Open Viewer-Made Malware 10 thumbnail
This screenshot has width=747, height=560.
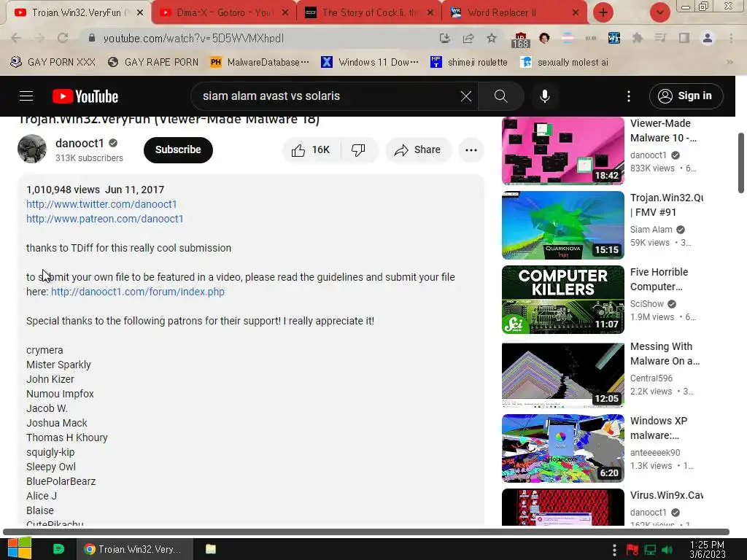(x=562, y=150)
